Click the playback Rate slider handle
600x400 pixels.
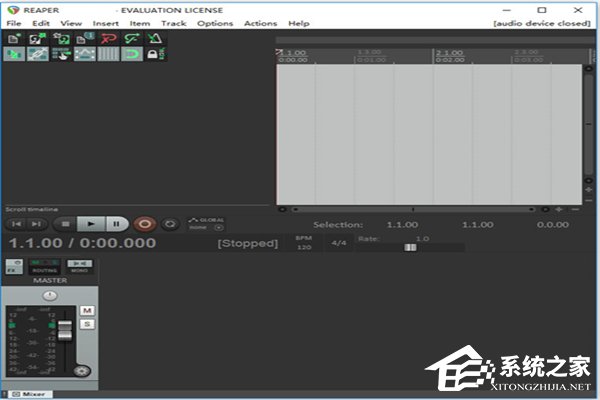410,247
